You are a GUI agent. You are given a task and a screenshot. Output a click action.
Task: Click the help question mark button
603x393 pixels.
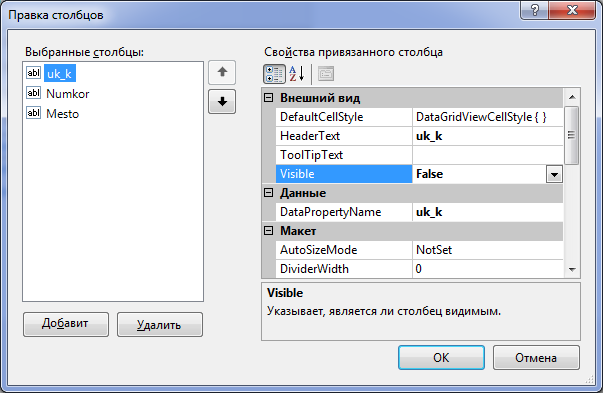point(535,10)
